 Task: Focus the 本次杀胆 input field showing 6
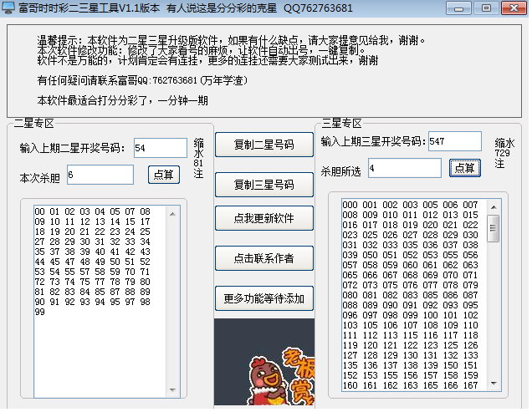click(x=100, y=175)
